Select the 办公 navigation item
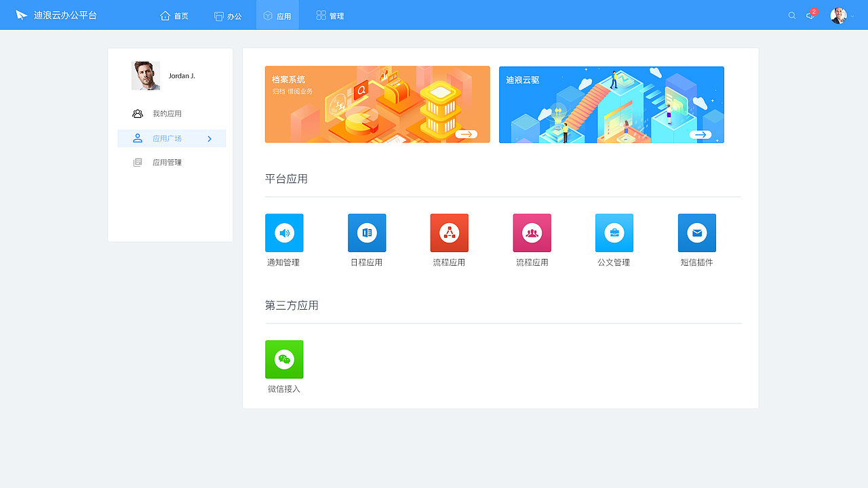This screenshot has width=868, height=488. point(229,14)
